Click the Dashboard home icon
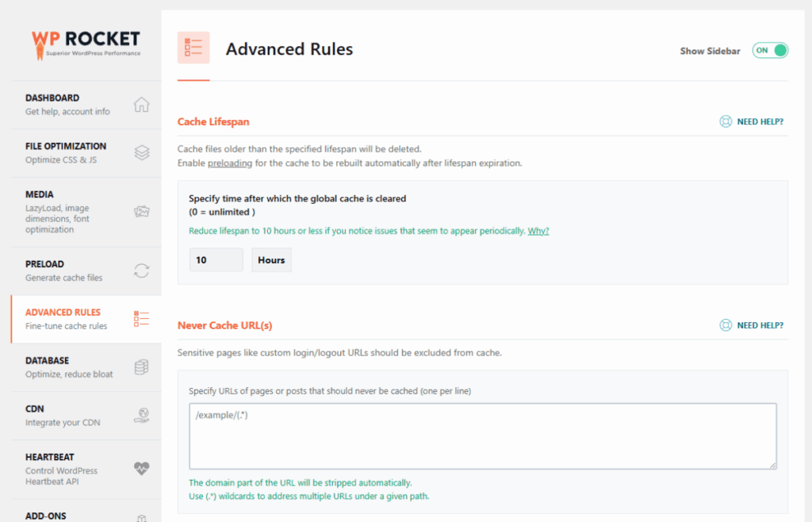Screen dimensions: 812x522 (x=141, y=105)
